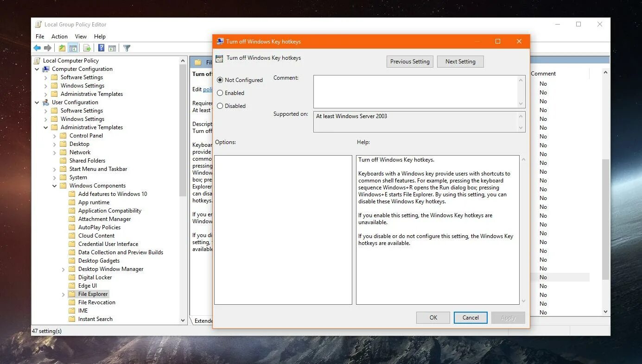
Task: Click the Back navigation arrow
Action: 37,48
